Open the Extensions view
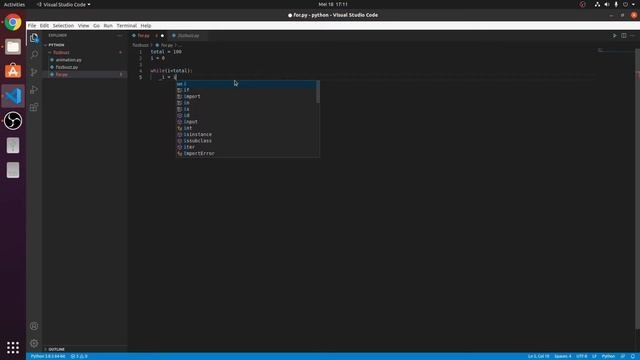Screen dimensions: 640x360 pyautogui.click(x=34, y=107)
